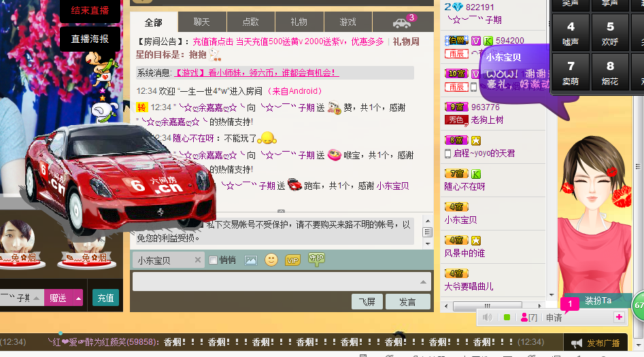This screenshot has height=357, width=644.
Task: Click user list horizontal scrollbar thumb
Action: pyautogui.click(x=488, y=305)
